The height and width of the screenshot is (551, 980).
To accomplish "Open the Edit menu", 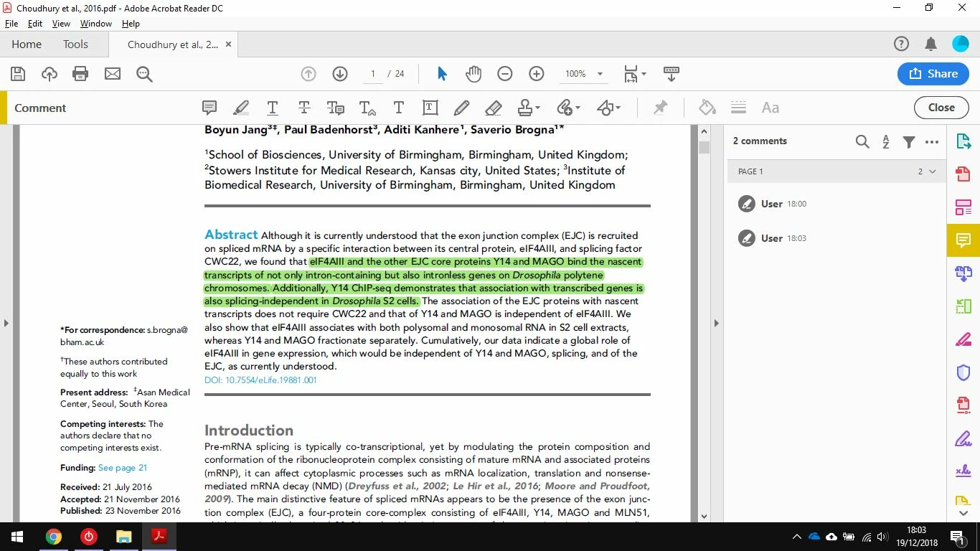I will point(35,24).
